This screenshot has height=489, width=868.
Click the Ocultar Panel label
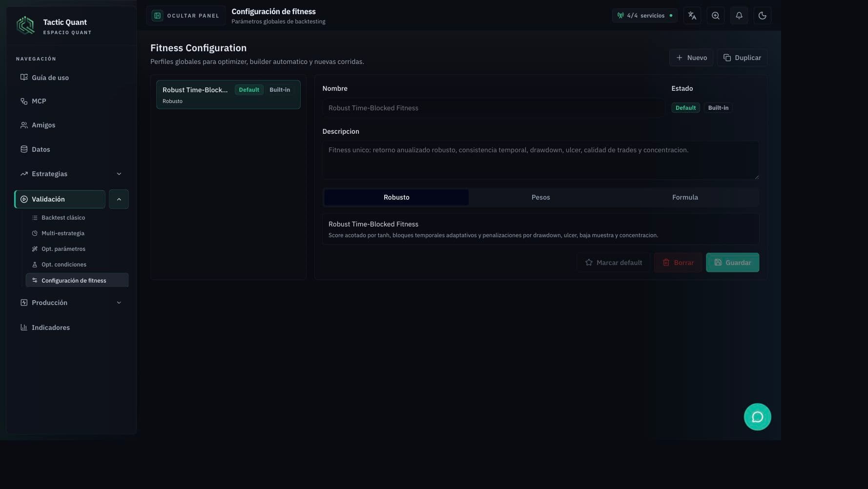click(x=193, y=16)
